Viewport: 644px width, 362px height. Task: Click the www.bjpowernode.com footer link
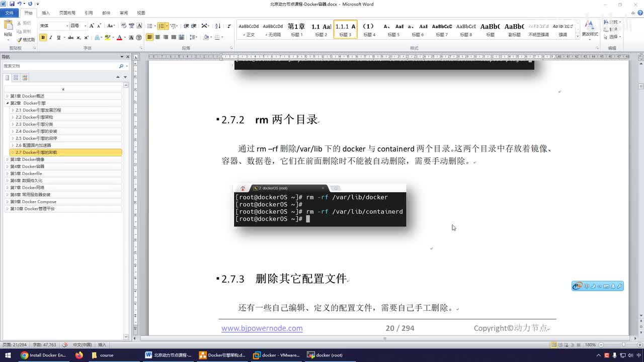pyautogui.click(x=262, y=328)
